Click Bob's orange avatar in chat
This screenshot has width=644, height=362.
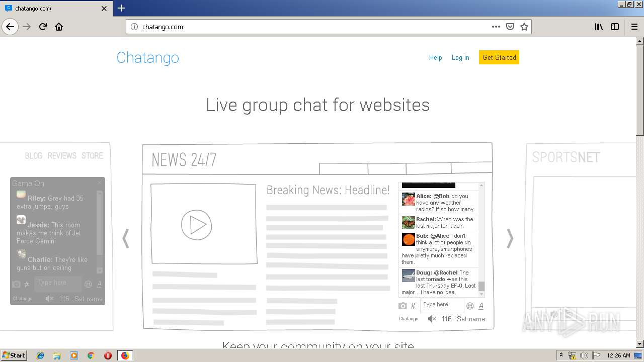click(408, 239)
